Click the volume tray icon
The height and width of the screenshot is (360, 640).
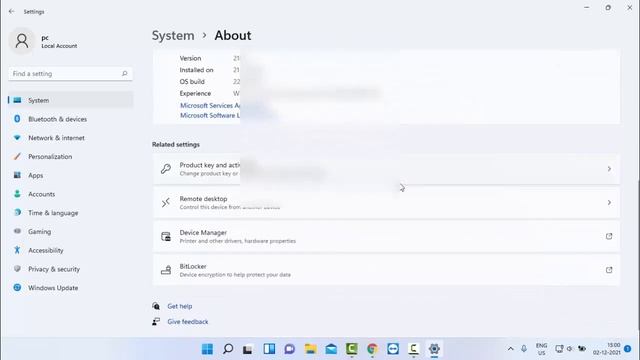point(570,349)
